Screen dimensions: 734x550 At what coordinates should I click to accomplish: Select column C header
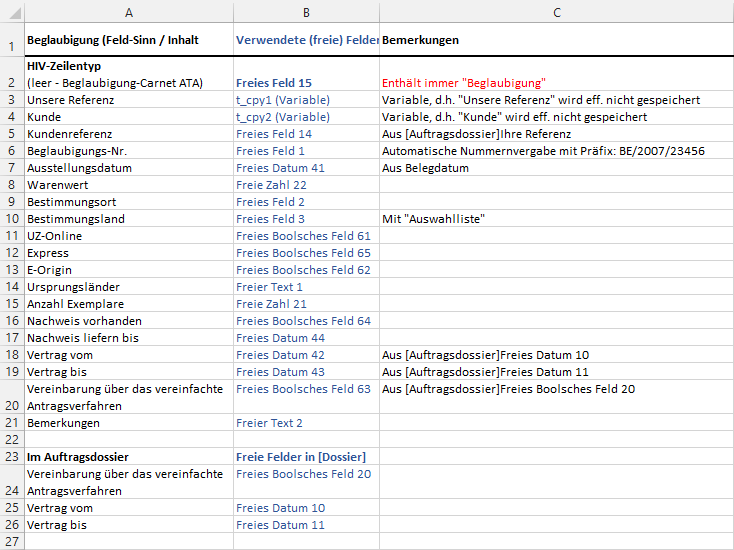click(556, 12)
